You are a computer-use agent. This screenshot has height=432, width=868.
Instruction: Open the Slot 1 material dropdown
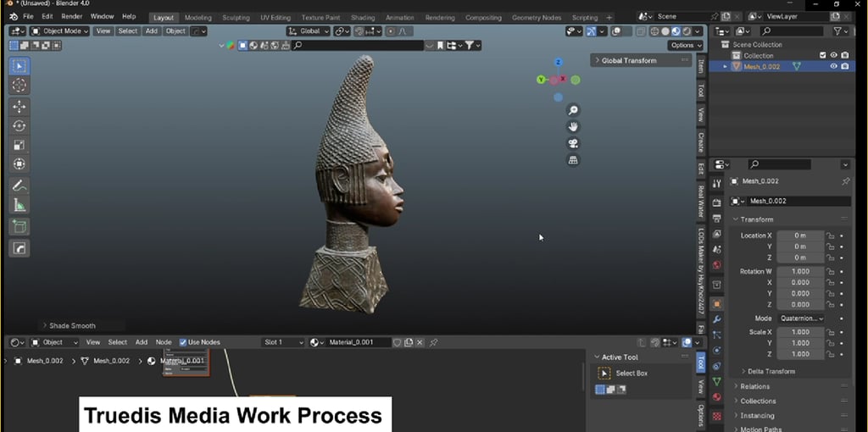tap(283, 342)
